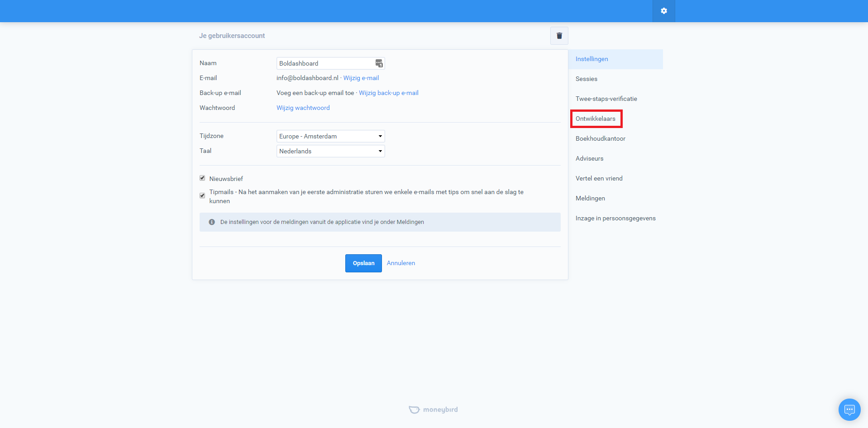
Task: Click the autofill icon in Naam field
Action: 379,63
